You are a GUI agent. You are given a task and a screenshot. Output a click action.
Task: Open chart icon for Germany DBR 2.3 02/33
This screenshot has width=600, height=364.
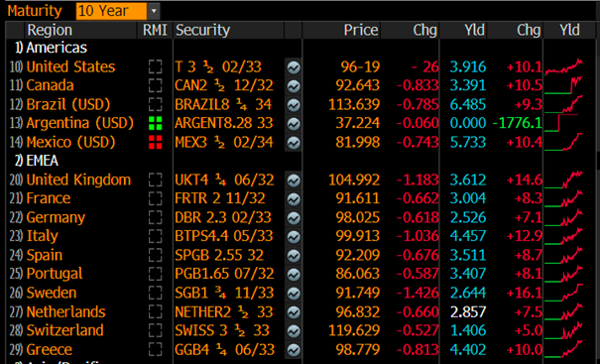(294, 218)
